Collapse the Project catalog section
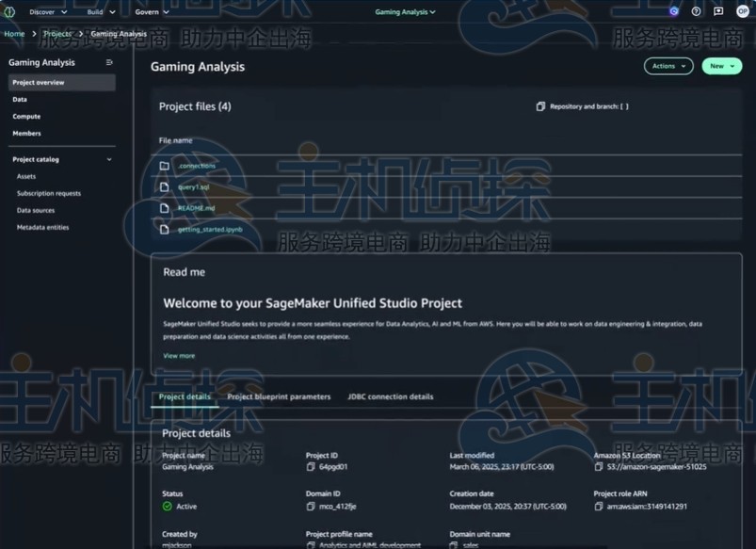 108,158
